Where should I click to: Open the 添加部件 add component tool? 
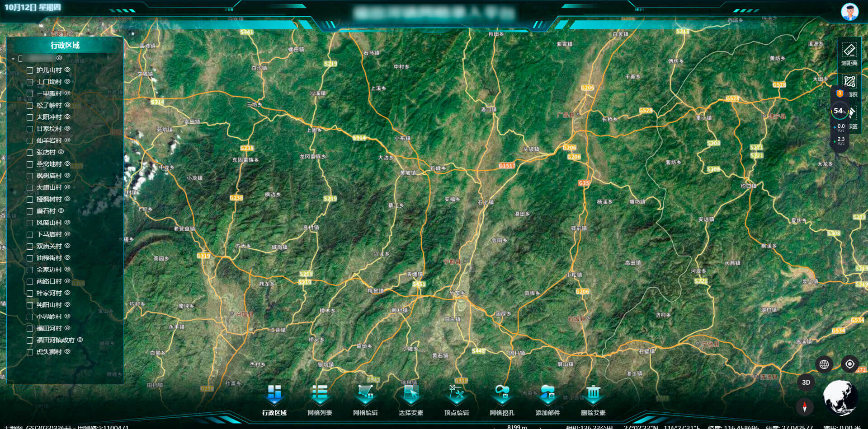(547, 400)
